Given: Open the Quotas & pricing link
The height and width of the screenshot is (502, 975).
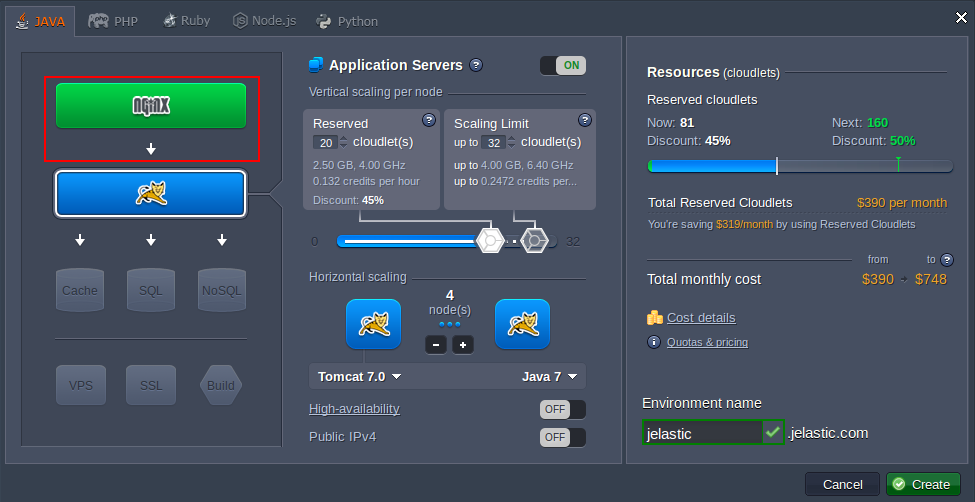Looking at the screenshot, I should [707, 342].
